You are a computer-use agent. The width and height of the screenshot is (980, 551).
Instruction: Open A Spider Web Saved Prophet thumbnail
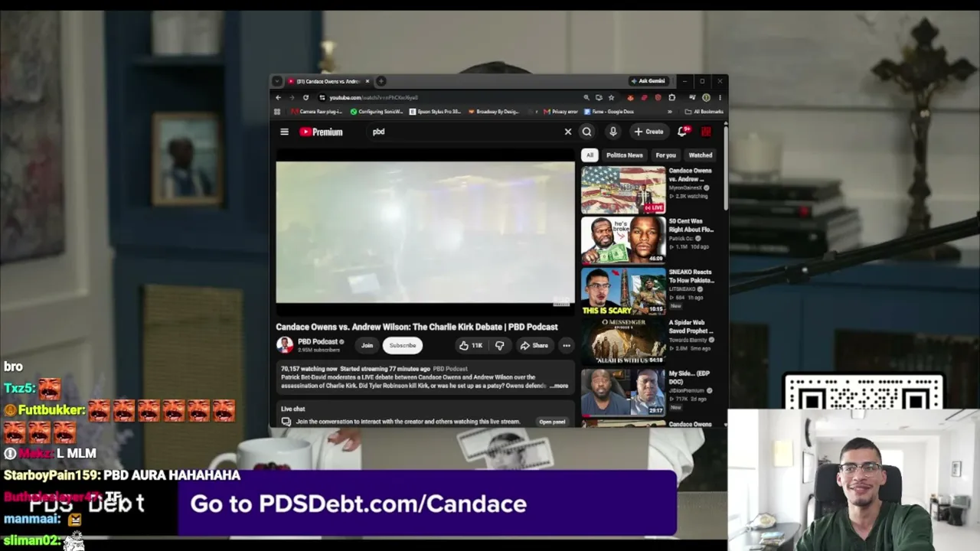click(x=623, y=341)
